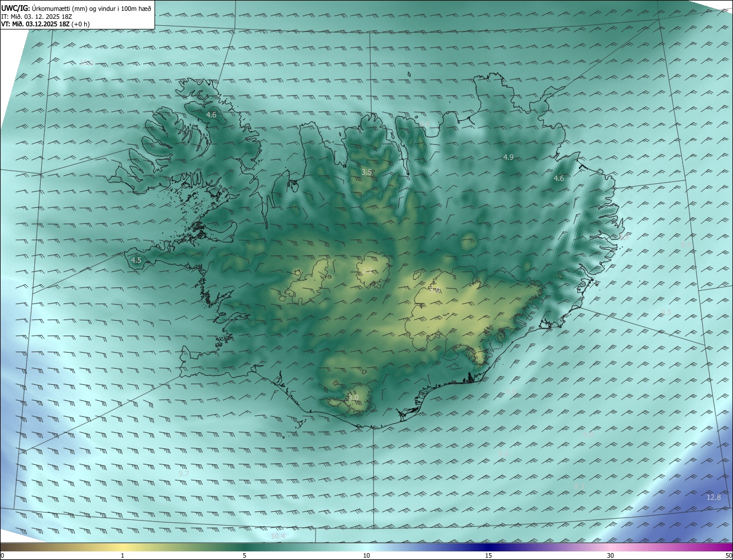The width and height of the screenshot is (733, 560).
Task: Click the 'VT: Mið. 03.12.2025 18Z (+0 h)' line
Action: point(45,24)
